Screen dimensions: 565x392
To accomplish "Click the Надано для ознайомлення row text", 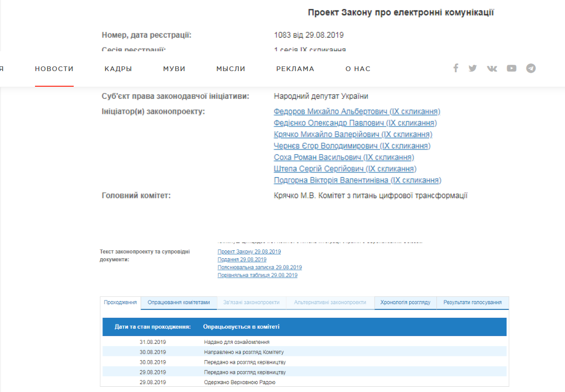I will 237,342.
